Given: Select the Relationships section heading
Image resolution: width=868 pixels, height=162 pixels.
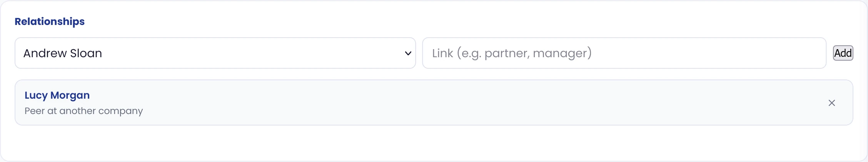Looking at the screenshot, I should point(50,21).
